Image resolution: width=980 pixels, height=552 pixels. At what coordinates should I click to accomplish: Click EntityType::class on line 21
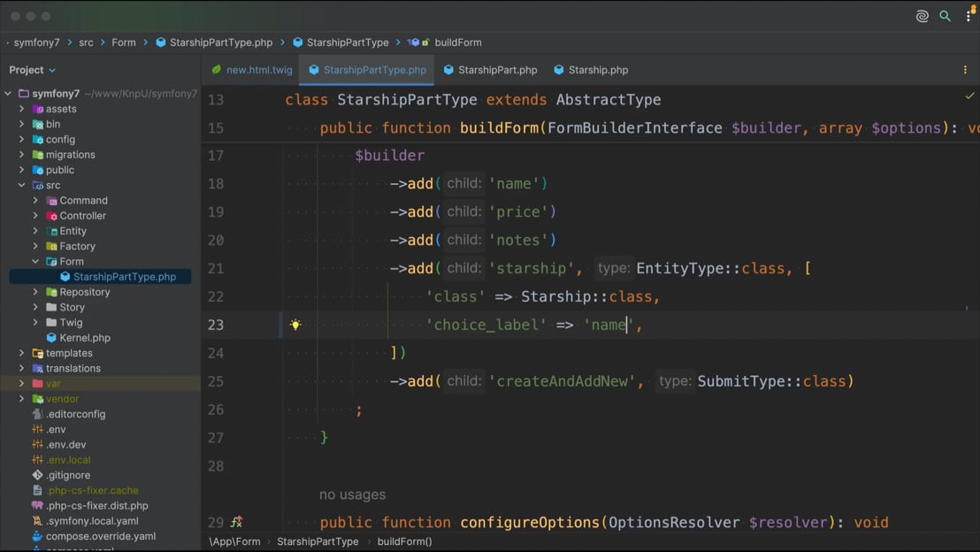click(x=710, y=268)
